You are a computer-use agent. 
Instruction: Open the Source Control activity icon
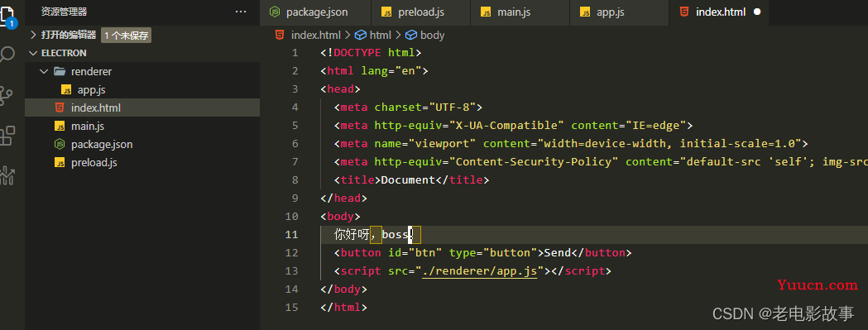[x=7, y=94]
